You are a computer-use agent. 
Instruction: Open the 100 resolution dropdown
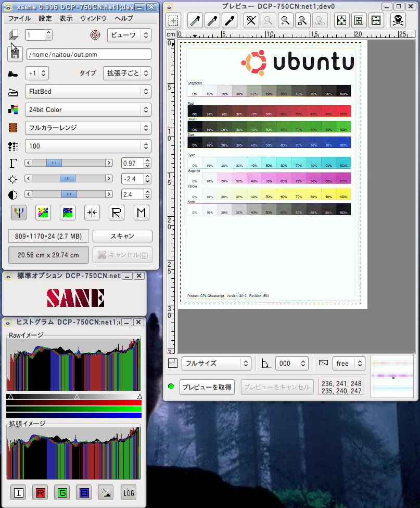click(88, 146)
